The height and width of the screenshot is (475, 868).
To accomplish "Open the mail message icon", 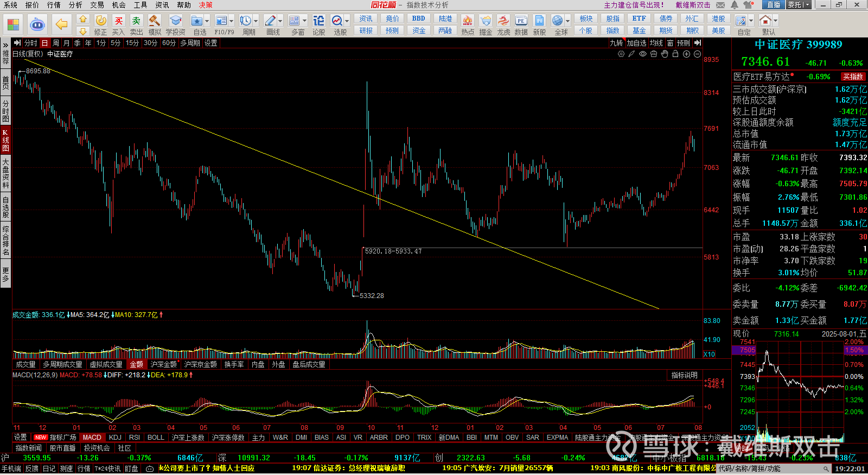I will tap(720, 5).
